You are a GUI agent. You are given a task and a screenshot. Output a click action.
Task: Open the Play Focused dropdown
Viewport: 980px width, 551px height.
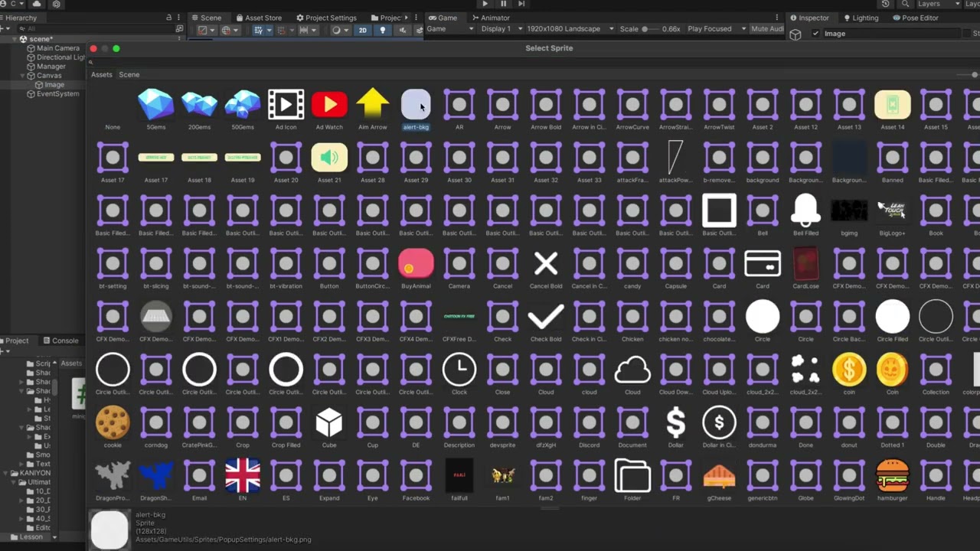coord(716,29)
